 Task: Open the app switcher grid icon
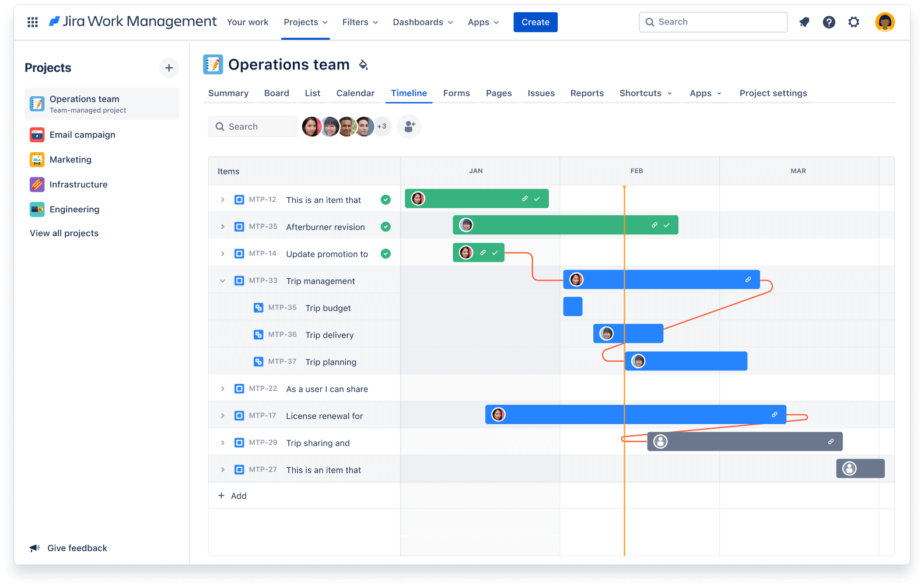(33, 22)
